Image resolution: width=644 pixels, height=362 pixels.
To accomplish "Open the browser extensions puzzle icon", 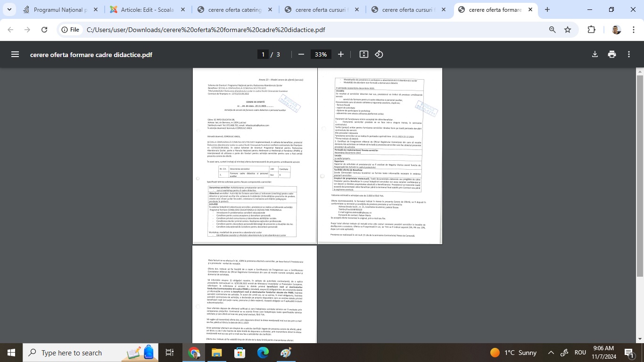I will tap(591, 30).
